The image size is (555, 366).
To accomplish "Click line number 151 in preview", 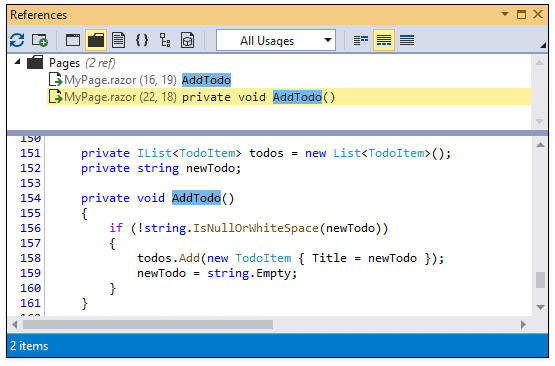I will tap(30, 153).
